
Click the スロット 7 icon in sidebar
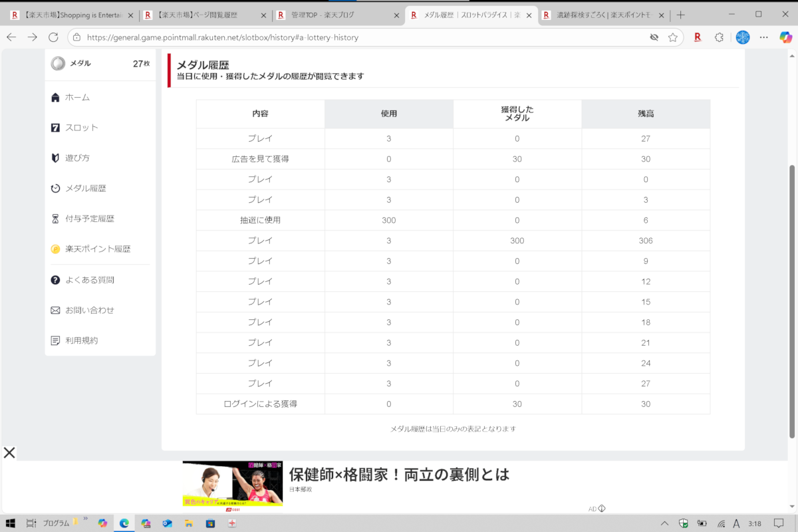[56, 128]
